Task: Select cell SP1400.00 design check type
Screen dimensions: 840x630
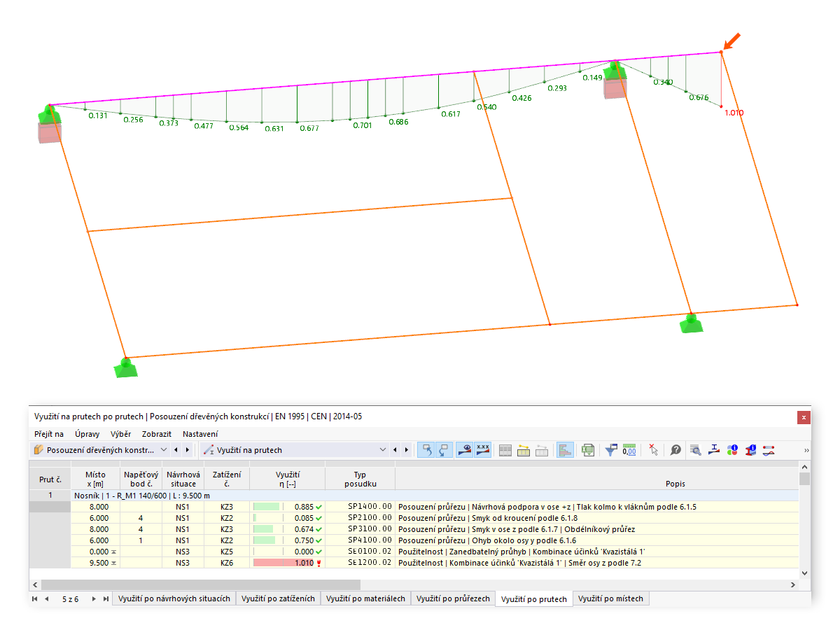Action: 360,507
